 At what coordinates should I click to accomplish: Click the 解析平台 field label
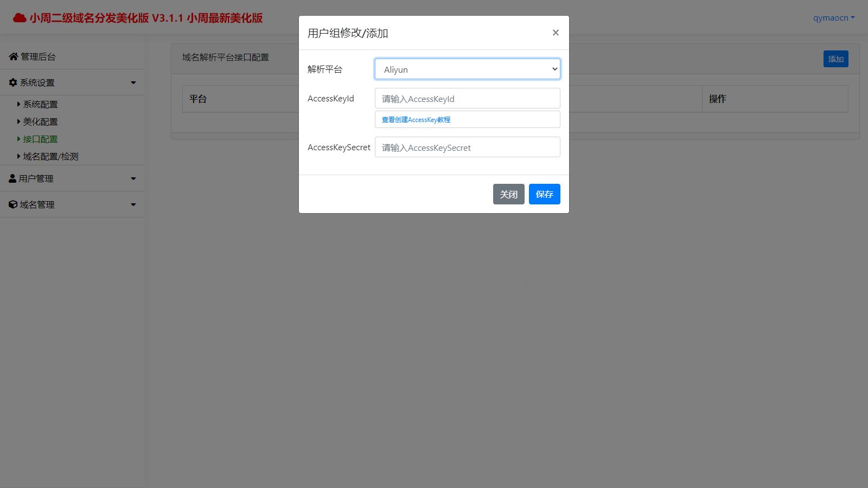(x=325, y=69)
